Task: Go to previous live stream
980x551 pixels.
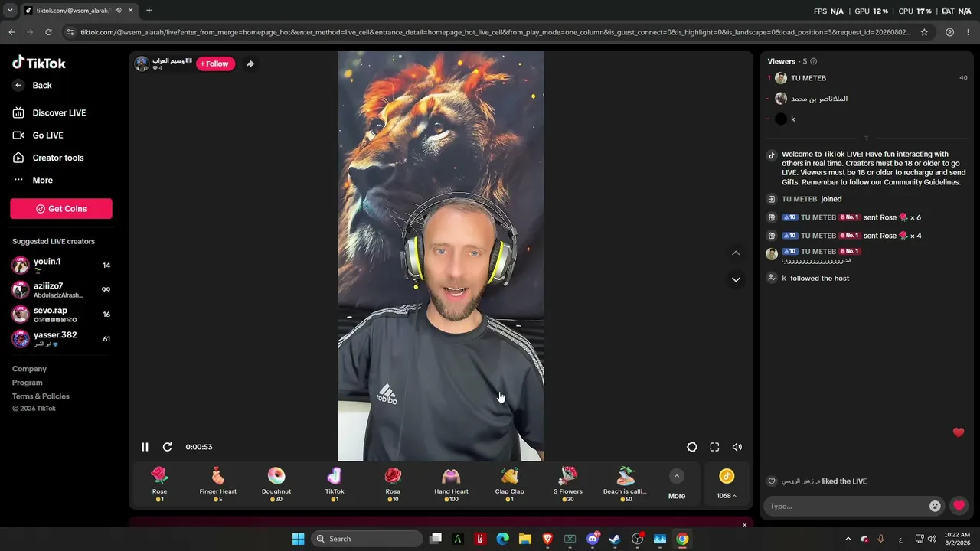Action: tap(736, 253)
